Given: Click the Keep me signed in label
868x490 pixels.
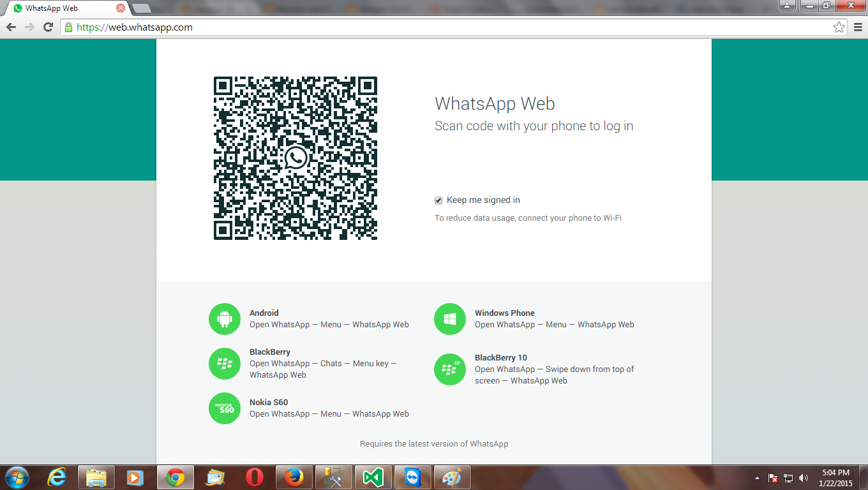Looking at the screenshot, I should [x=483, y=200].
